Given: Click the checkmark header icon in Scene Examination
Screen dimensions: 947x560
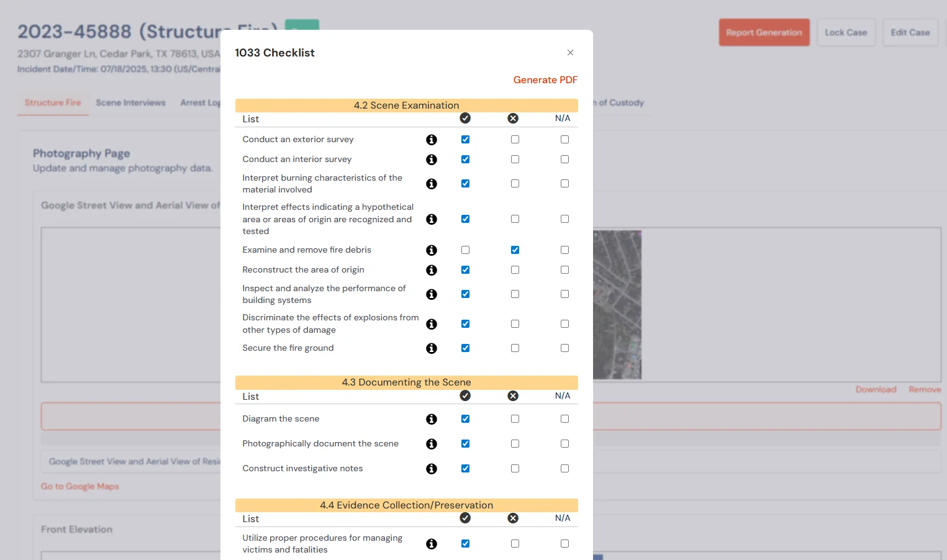Looking at the screenshot, I should 465,118.
